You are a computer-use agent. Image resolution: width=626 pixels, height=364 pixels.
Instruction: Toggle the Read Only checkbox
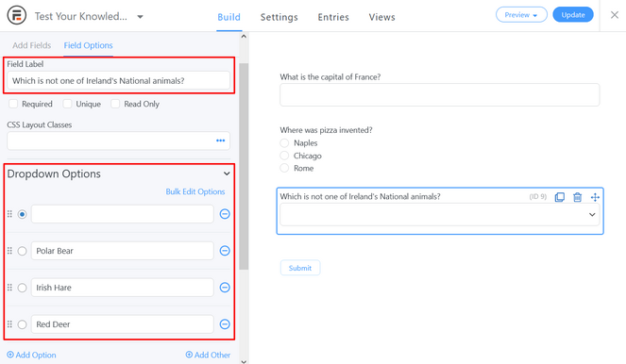[115, 104]
